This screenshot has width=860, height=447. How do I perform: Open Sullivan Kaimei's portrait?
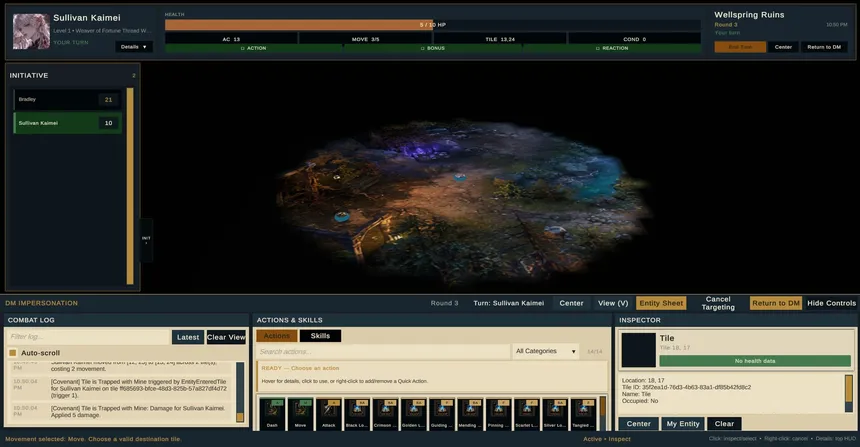click(31, 31)
